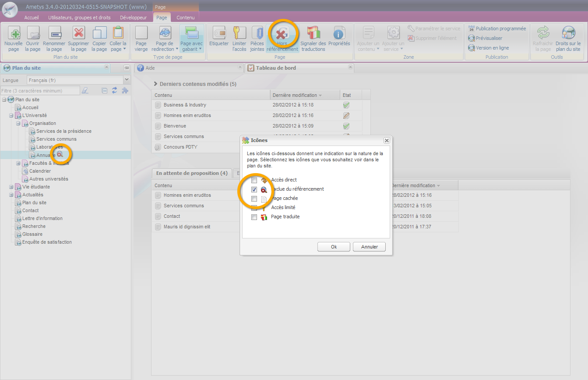Screen dimensions: 588x380
Task: Expand the Vie étudiante tree node
Action: [x=11, y=187]
